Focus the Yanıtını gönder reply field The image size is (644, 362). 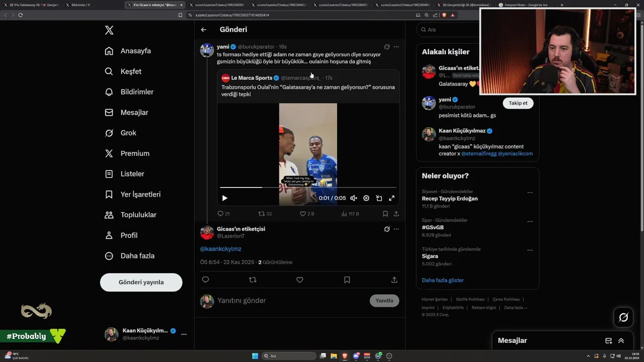[292, 301]
